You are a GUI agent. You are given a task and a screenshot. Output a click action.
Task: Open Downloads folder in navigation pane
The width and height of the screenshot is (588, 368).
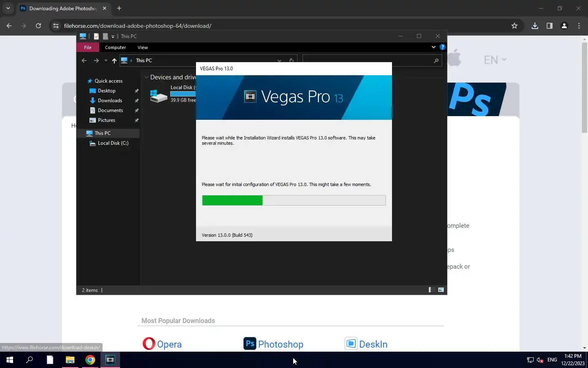pyautogui.click(x=110, y=101)
